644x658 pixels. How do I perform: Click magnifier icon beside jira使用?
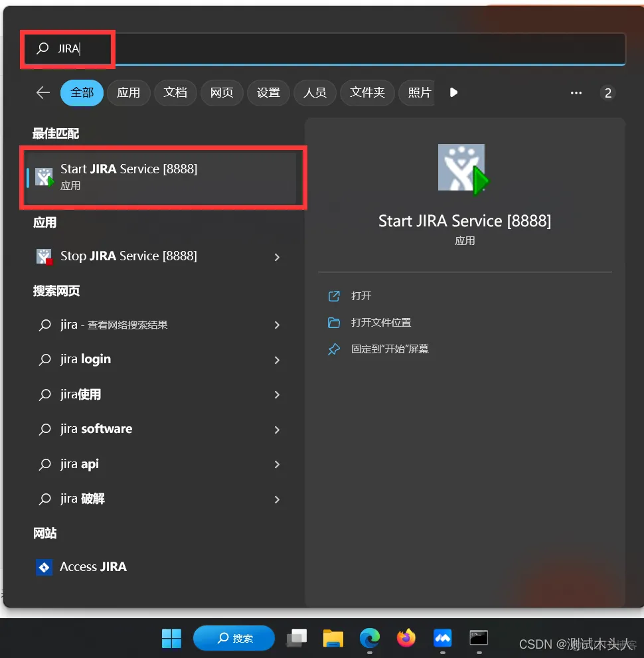point(44,394)
